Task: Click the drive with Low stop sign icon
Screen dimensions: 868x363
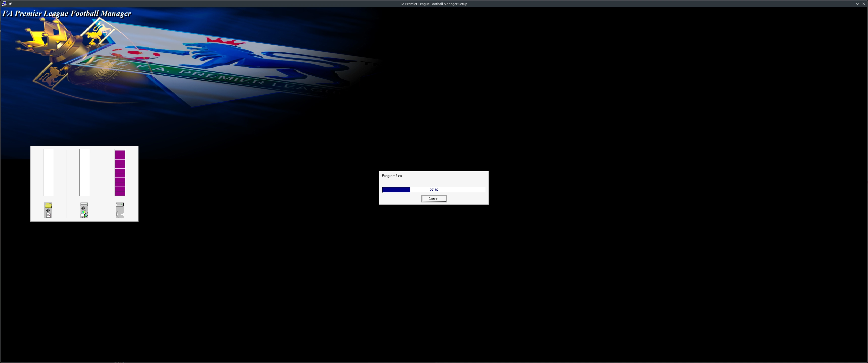Action: [120, 210]
